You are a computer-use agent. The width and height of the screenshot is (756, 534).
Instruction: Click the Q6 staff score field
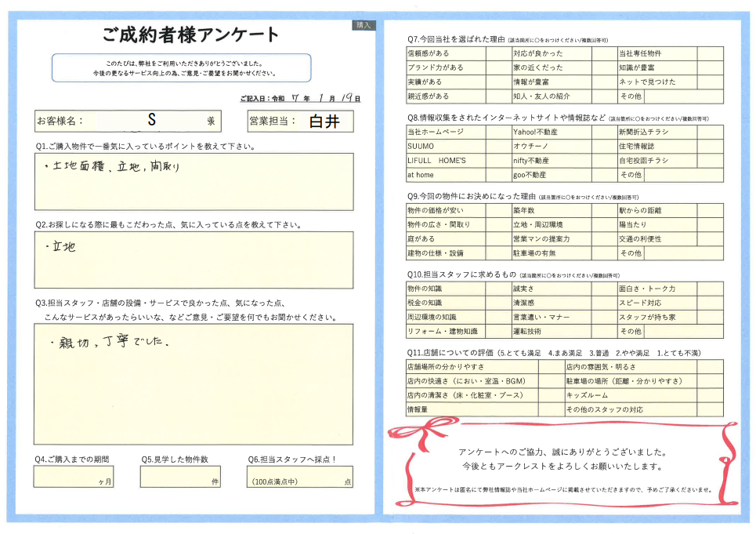299,476
